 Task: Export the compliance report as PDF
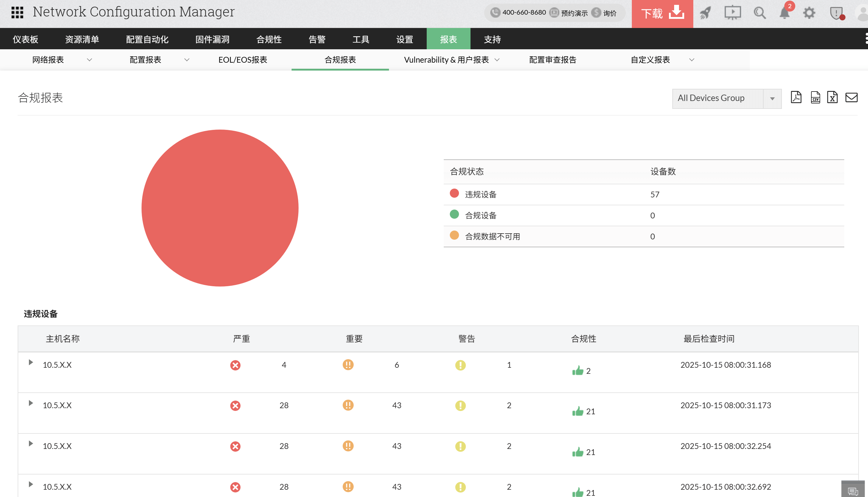click(796, 98)
